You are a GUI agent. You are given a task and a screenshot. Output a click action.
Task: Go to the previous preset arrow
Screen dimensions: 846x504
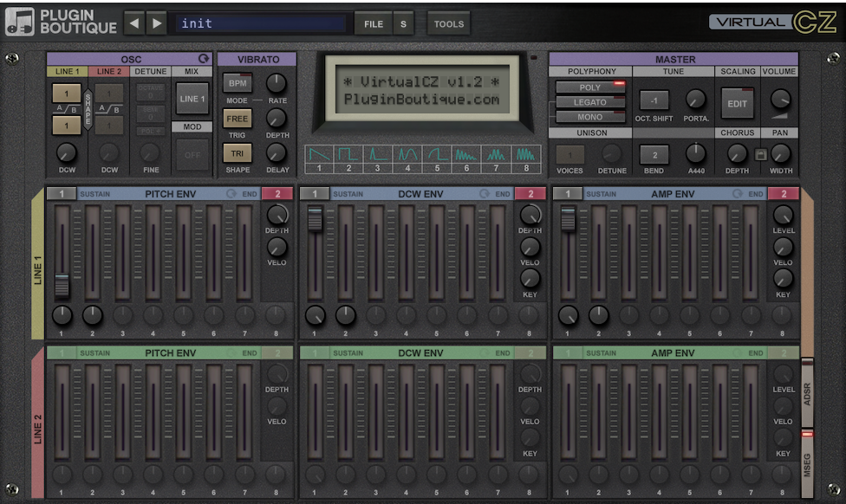(134, 23)
